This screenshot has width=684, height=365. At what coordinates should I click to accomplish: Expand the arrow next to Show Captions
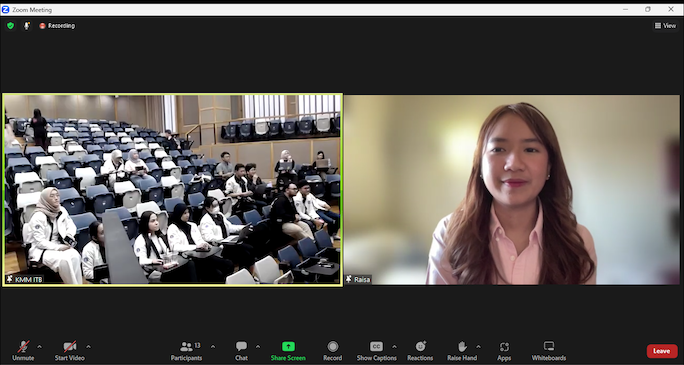tap(394, 347)
